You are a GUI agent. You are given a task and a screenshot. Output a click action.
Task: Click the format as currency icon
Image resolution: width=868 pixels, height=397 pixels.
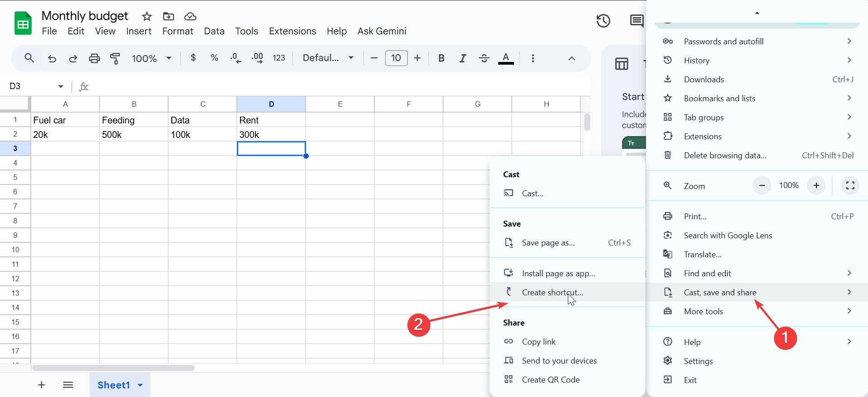(193, 58)
